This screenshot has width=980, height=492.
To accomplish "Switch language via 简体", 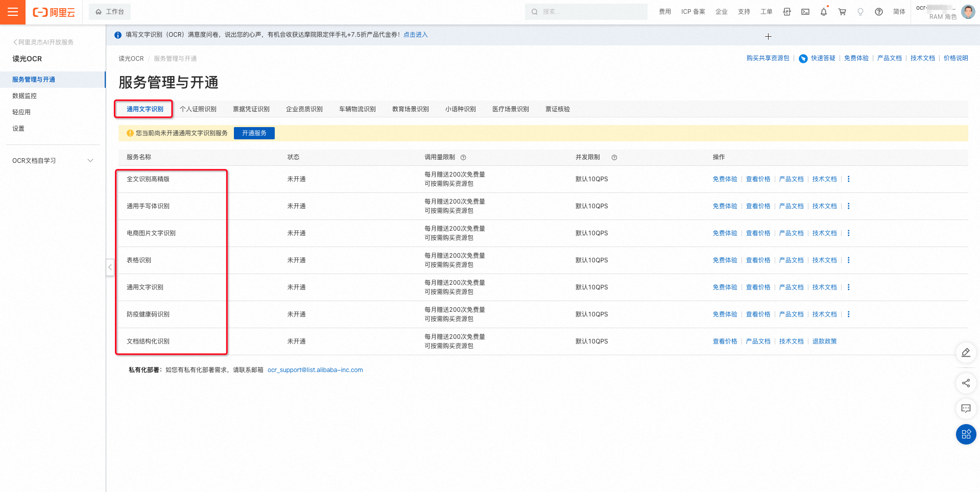I will (x=899, y=12).
